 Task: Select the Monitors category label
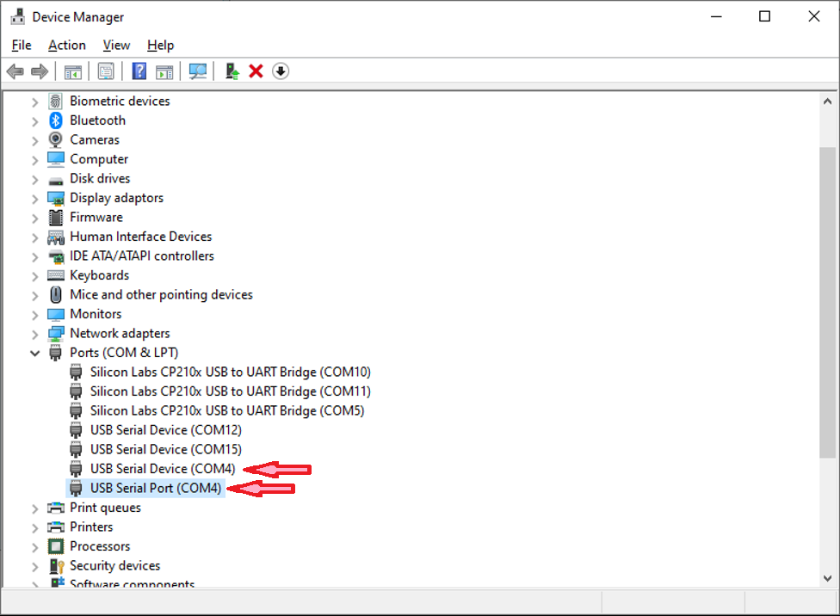tap(96, 314)
